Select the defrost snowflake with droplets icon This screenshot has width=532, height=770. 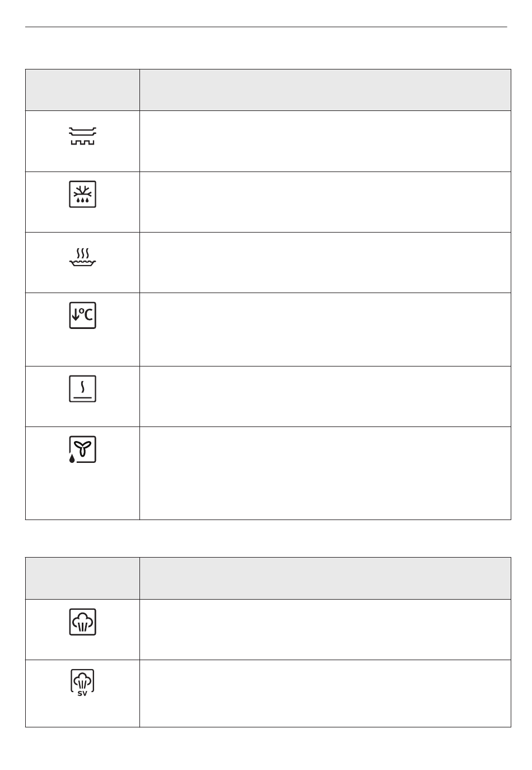point(82,194)
